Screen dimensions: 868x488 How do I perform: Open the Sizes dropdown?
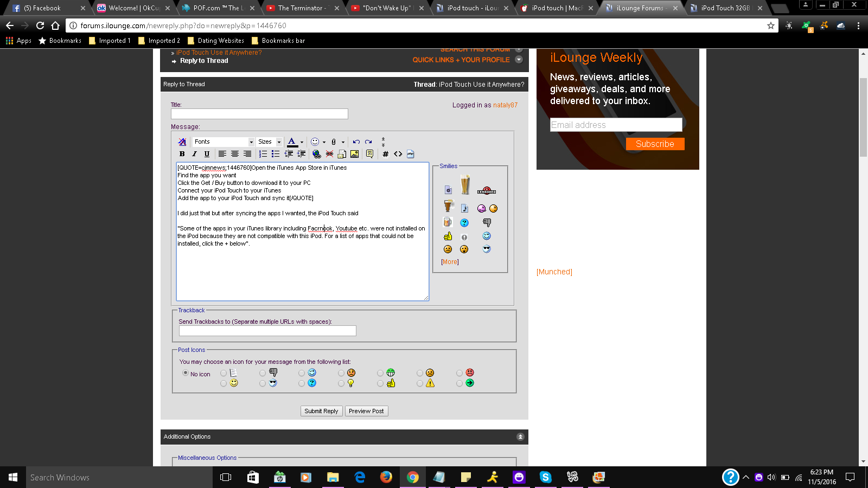tap(269, 142)
